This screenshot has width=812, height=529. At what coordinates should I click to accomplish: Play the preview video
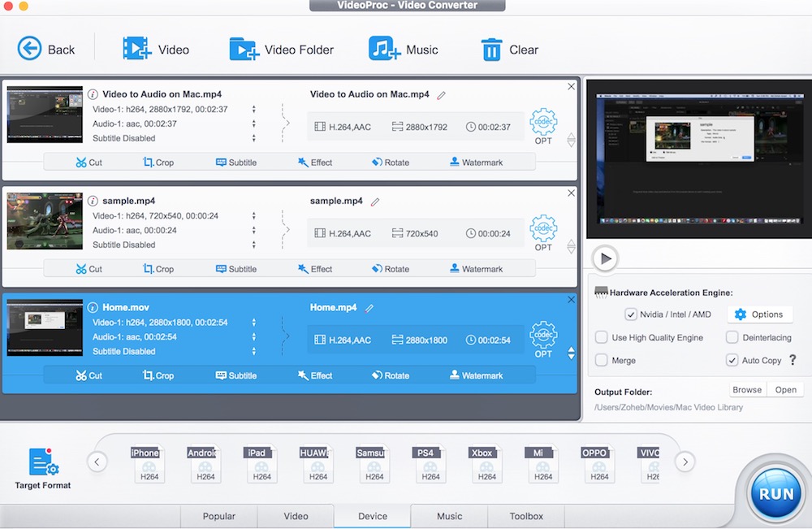[604, 258]
